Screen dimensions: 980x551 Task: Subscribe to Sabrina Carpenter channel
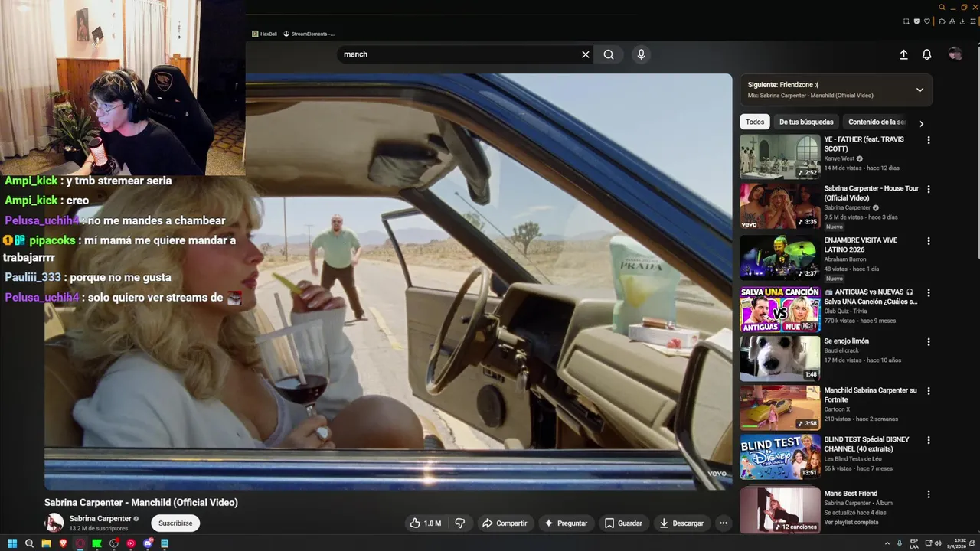[x=175, y=523]
